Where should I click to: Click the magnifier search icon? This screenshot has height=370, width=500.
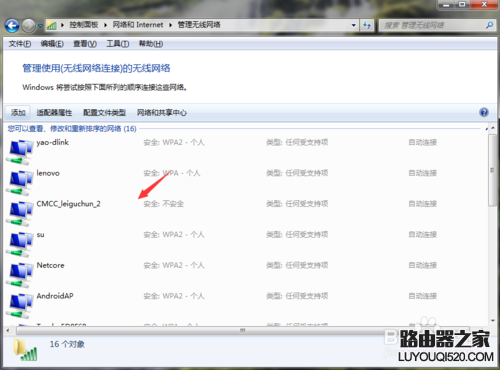click(489, 25)
